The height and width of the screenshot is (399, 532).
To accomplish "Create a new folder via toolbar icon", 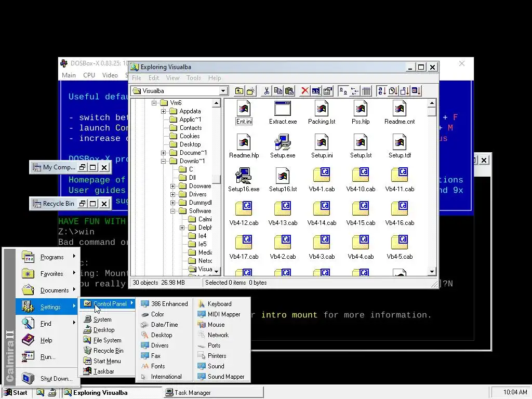I will coord(250,91).
